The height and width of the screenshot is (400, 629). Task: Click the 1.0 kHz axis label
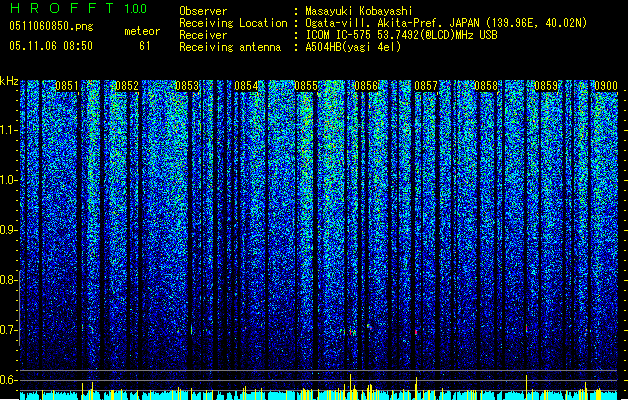[x=9, y=180]
